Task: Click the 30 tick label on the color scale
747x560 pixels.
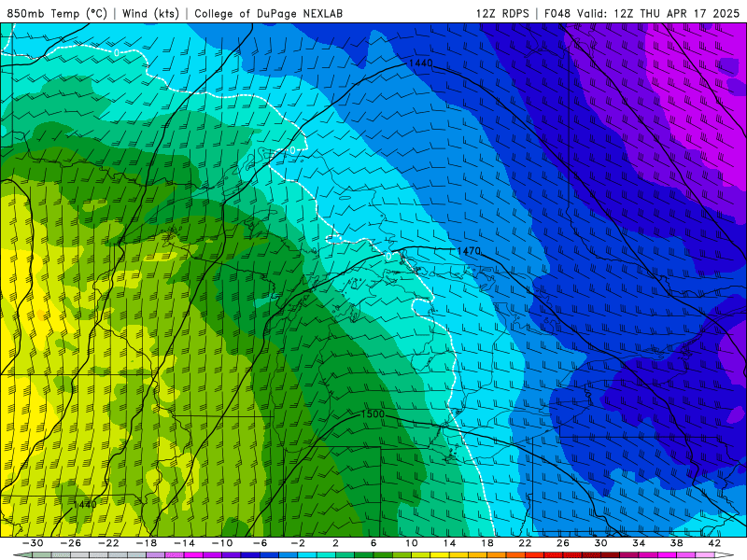Action: pyautogui.click(x=600, y=543)
